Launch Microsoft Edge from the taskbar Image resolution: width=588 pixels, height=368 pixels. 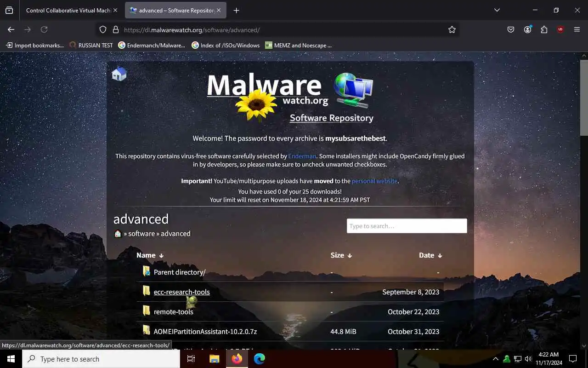pyautogui.click(x=260, y=358)
